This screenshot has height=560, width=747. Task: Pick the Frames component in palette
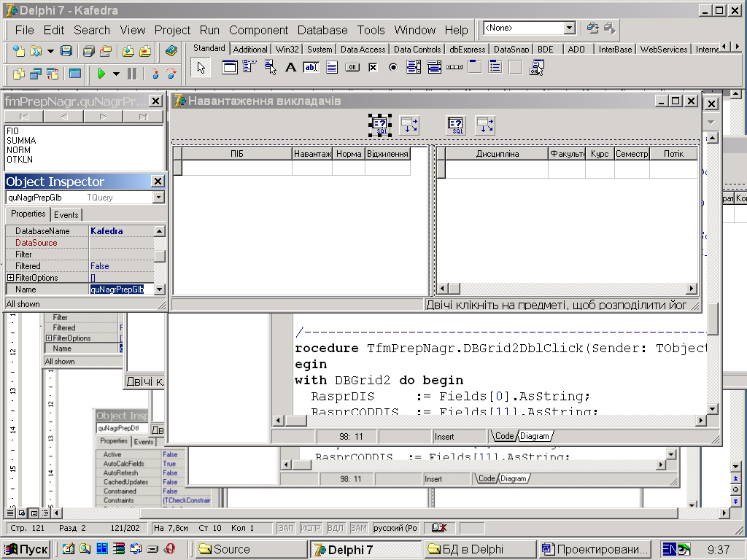[x=229, y=67]
